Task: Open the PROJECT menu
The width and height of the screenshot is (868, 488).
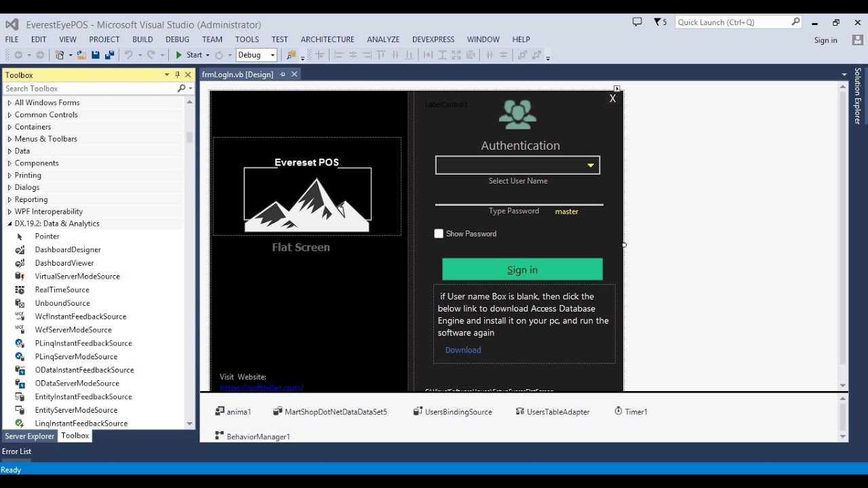Action: [x=104, y=39]
